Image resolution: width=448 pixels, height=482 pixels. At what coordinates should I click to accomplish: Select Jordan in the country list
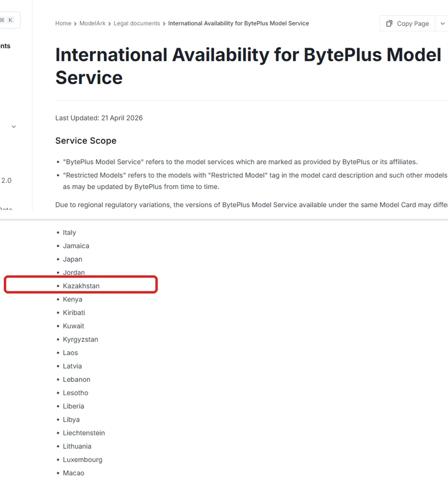point(74,273)
